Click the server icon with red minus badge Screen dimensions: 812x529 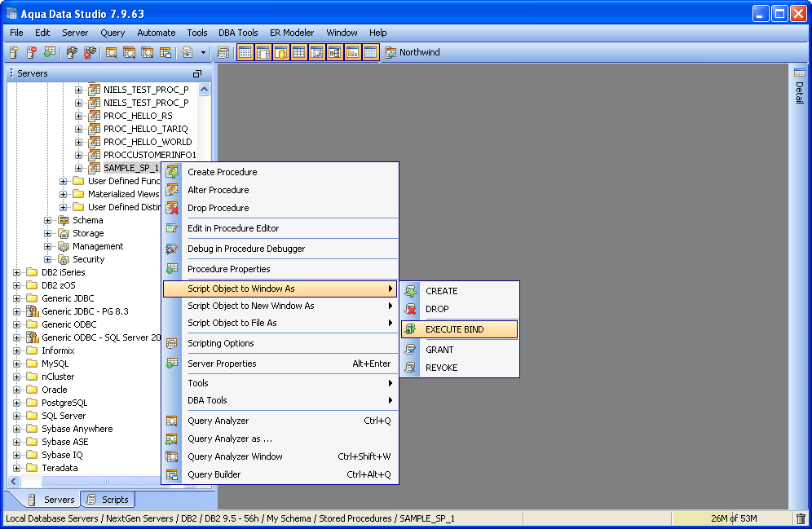click(x=32, y=52)
